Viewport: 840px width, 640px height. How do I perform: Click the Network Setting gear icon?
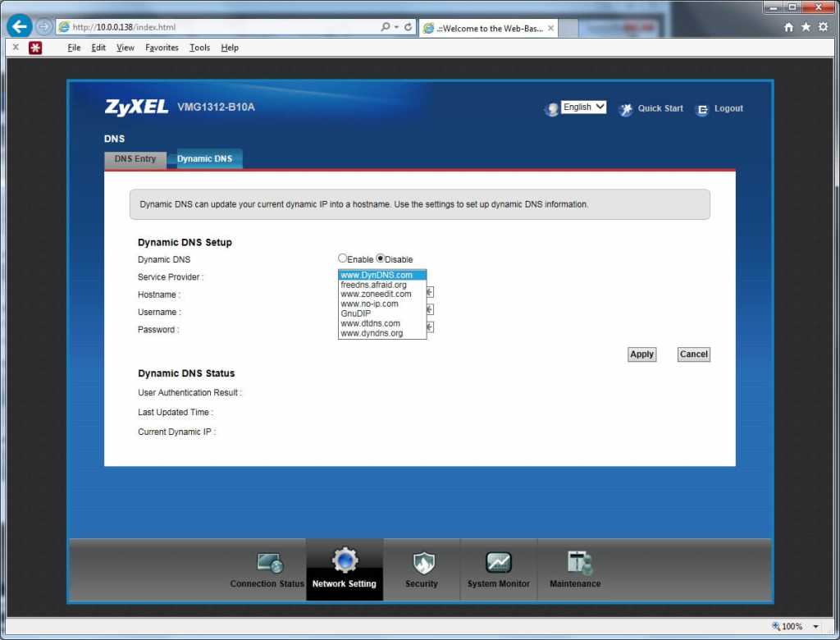[x=345, y=560]
